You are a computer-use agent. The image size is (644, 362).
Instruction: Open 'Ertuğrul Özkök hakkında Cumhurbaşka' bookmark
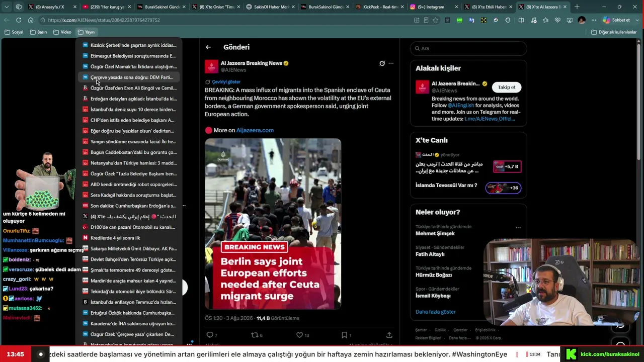tap(129, 313)
